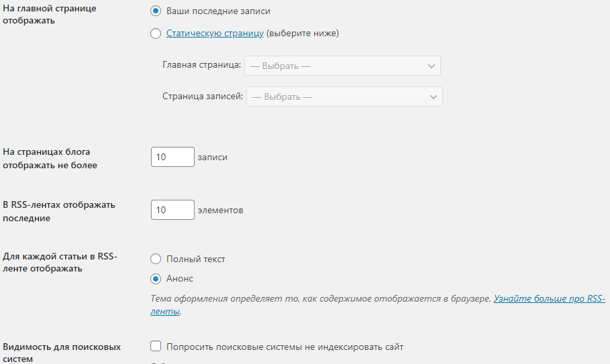Open the "Узнайте больше про RSS-ленты" link

pos(549,299)
